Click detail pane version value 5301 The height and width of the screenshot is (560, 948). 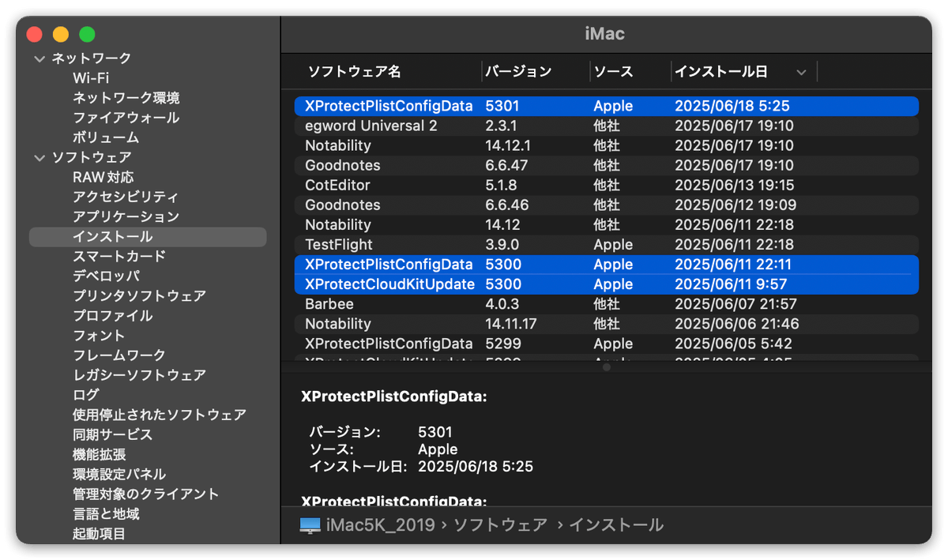tap(435, 432)
